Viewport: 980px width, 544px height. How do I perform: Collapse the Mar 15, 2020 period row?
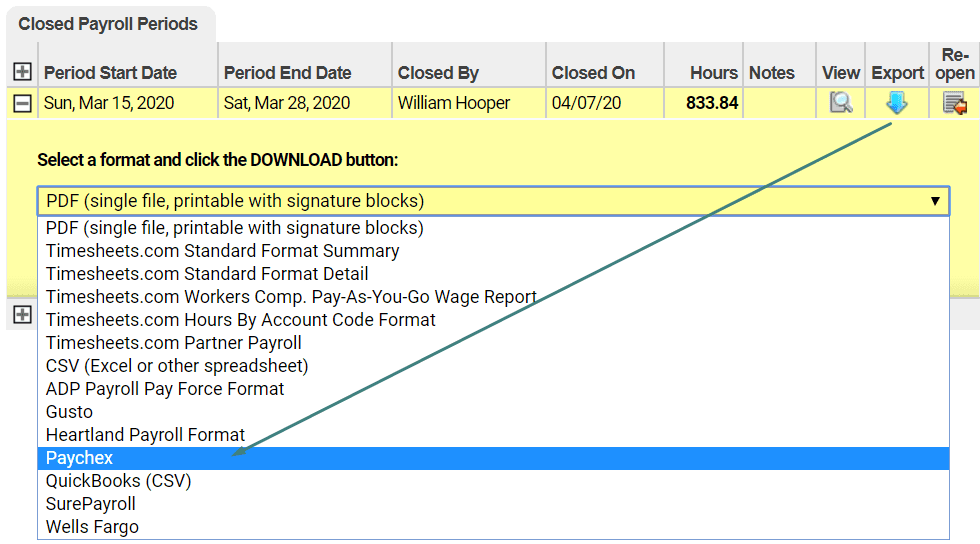22,103
